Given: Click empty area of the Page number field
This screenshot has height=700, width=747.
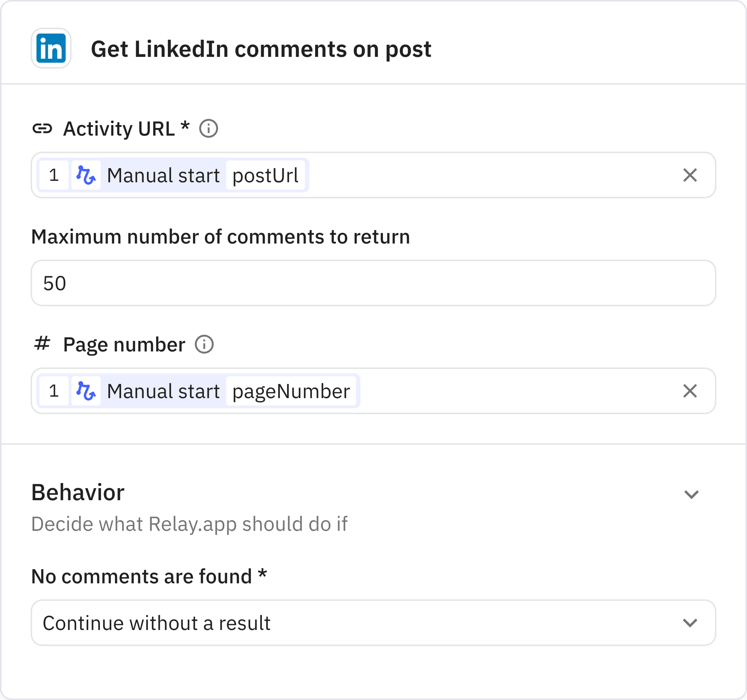Looking at the screenshot, I should [x=519, y=391].
